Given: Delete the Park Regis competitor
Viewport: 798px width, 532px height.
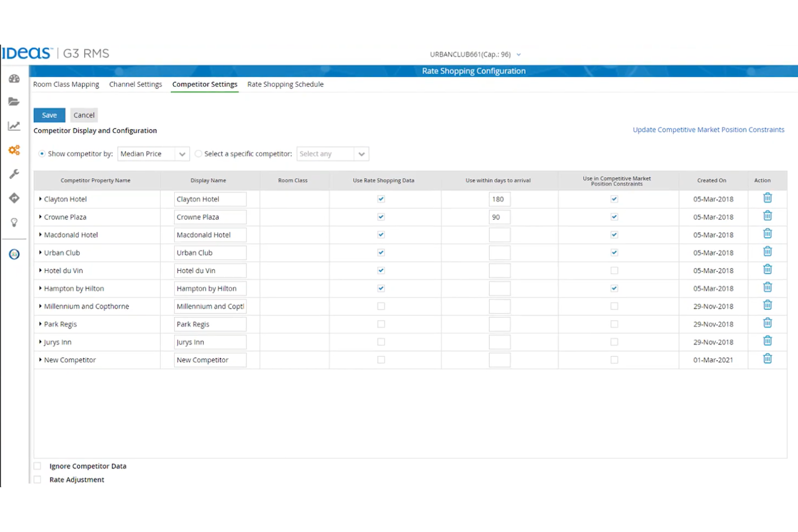Looking at the screenshot, I should click(x=767, y=323).
